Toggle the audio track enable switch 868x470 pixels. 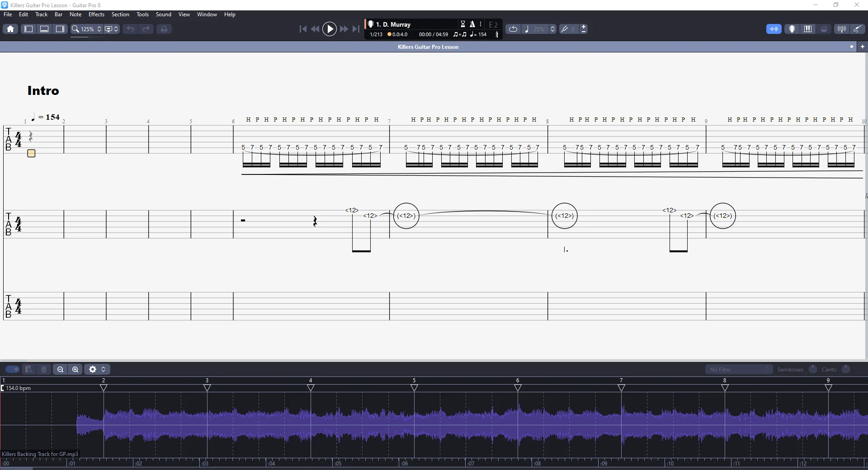point(12,369)
